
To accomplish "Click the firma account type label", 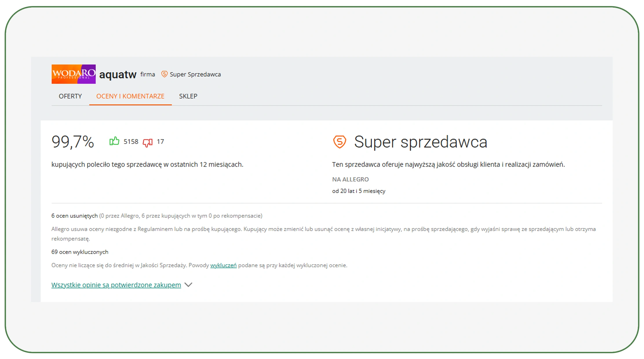I will (147, 74).
